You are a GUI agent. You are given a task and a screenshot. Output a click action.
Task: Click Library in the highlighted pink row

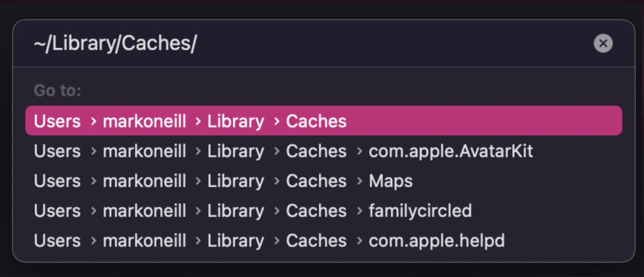pos(236,122)
